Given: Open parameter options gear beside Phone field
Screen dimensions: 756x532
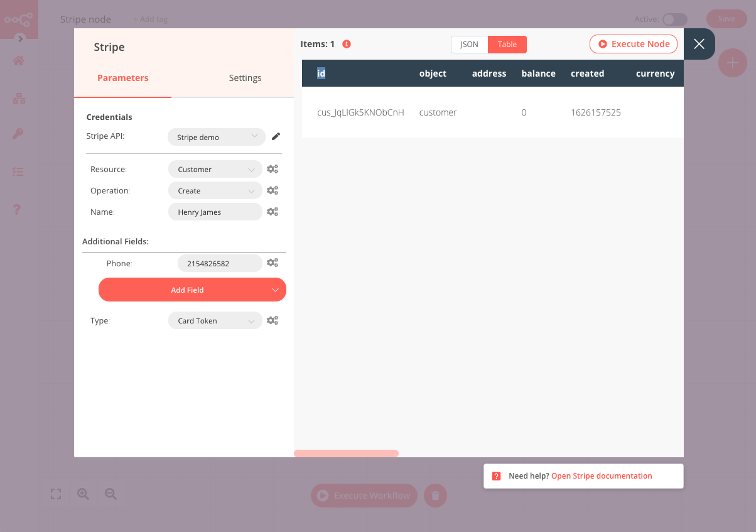Looking at the screenshot, I should 272,263.
